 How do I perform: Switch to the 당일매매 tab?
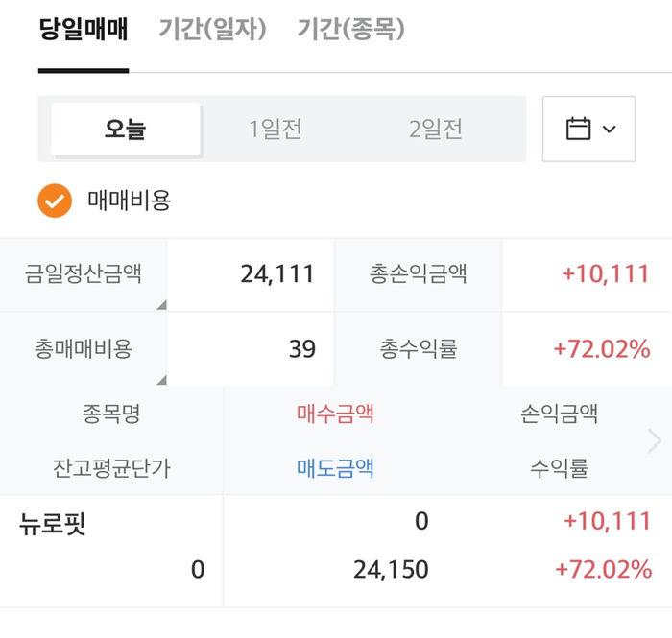[84, 30]
